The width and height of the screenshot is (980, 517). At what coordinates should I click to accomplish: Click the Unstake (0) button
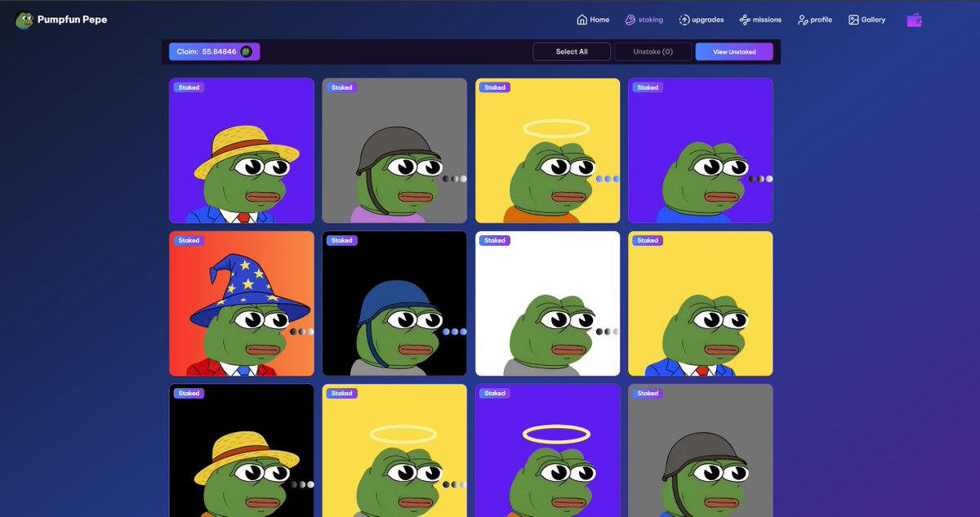click(x=653, y=51)
